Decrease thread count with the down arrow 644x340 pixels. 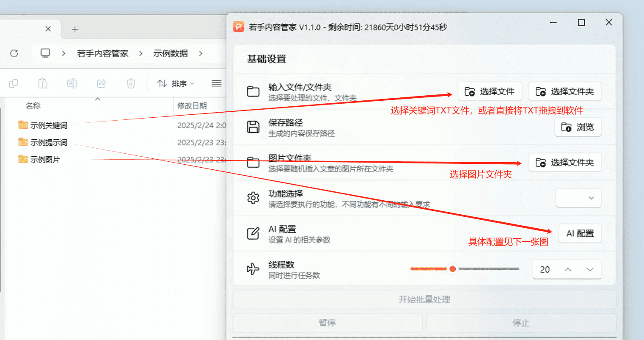[590, 270]
